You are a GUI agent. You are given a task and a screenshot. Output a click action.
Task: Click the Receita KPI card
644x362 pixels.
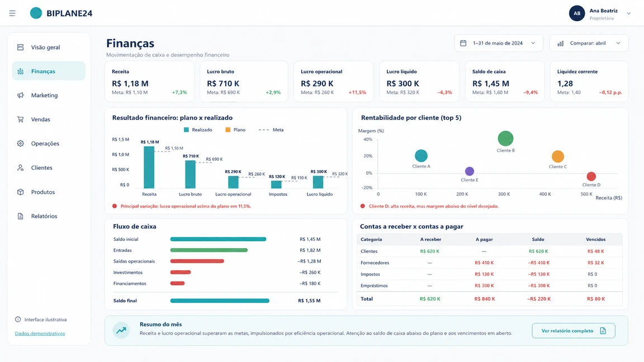[149, 81]
